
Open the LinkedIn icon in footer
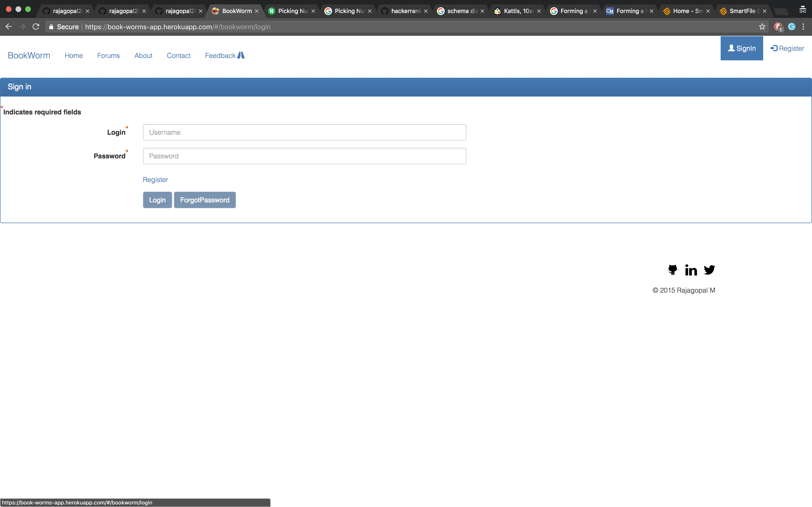691,270
